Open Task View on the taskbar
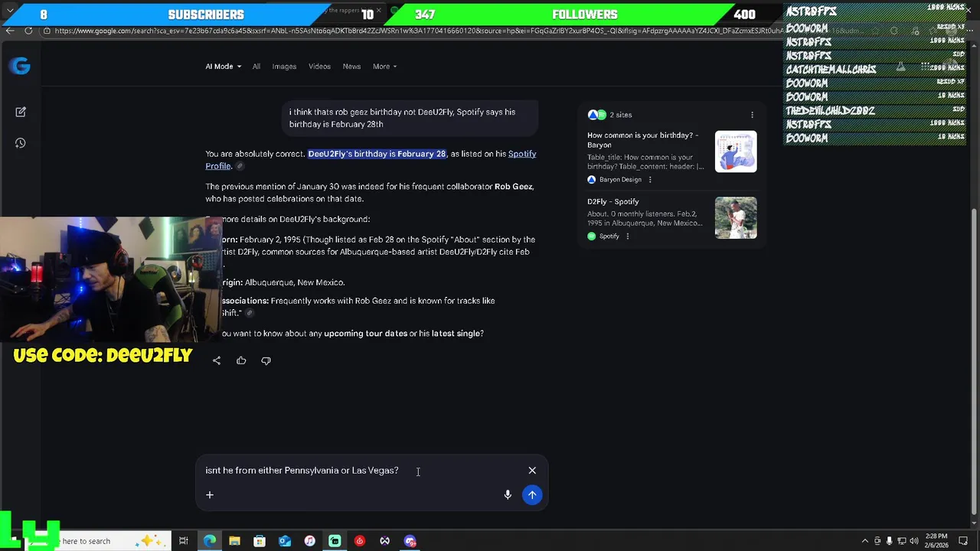The width and height of the screenshot is (980, 551). 184,541
